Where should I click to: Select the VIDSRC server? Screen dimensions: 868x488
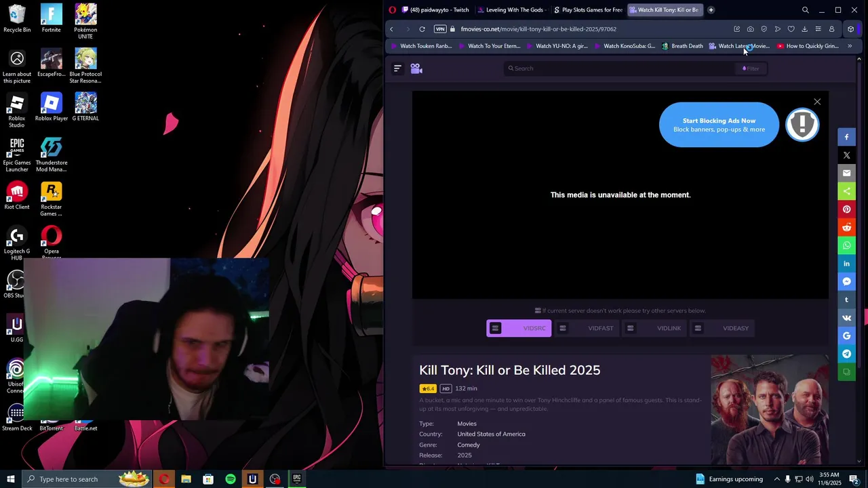click(519, 328)
